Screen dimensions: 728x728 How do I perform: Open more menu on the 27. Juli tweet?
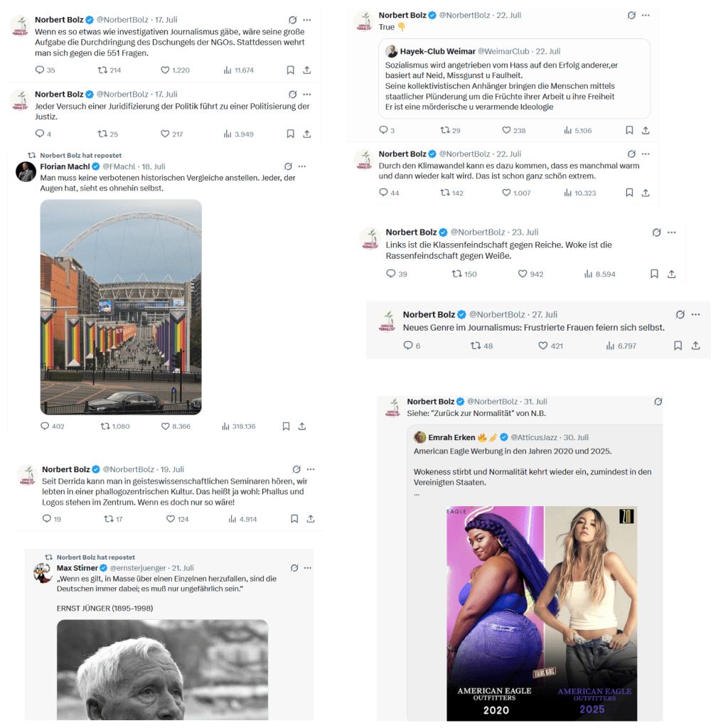pyautogui.click(x=695, y=314)
